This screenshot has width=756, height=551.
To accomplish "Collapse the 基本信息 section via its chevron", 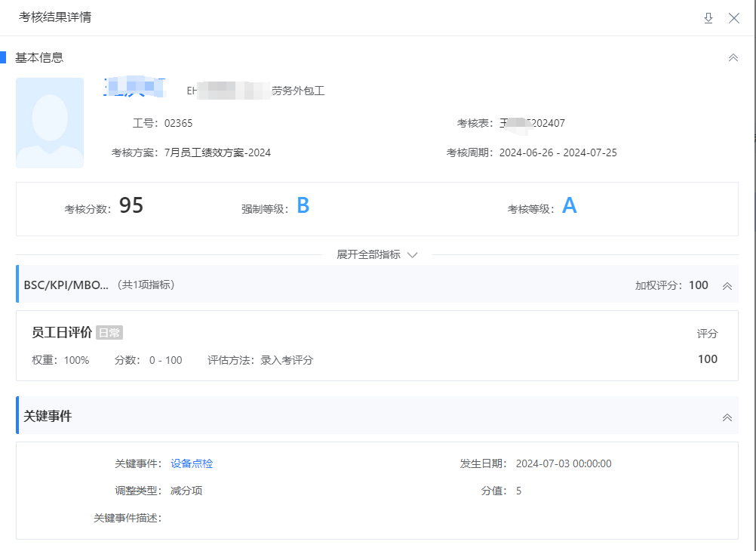I will coord(733,57).
